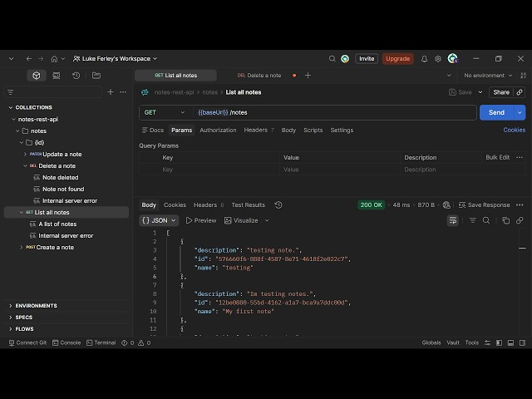Copy response link icon
This screenshot has height=399, width=532.
(520, 220)
